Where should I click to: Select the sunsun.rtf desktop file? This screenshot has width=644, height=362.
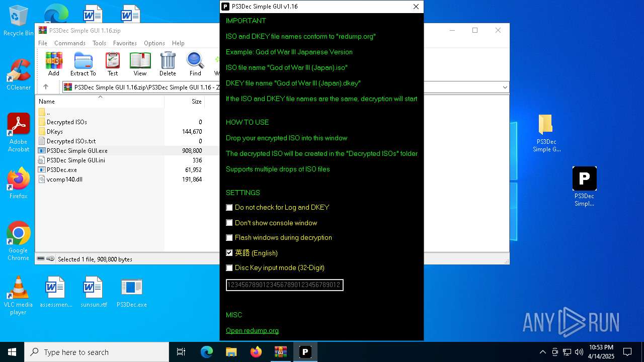94,292
